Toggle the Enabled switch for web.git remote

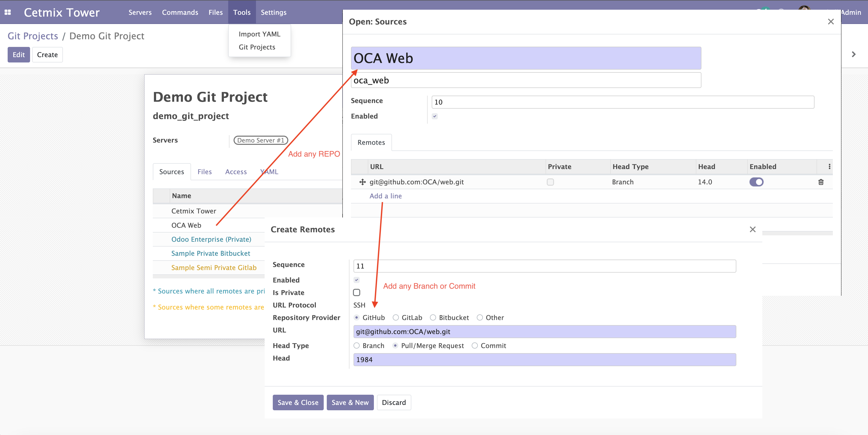(x=756, y=182)
